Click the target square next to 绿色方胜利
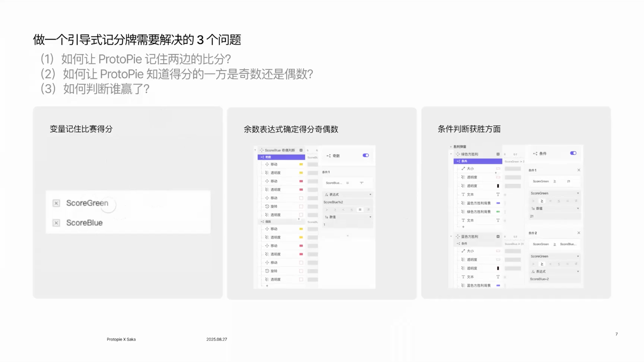This screenshot has width=644, height=362. (x=498, y=154)
